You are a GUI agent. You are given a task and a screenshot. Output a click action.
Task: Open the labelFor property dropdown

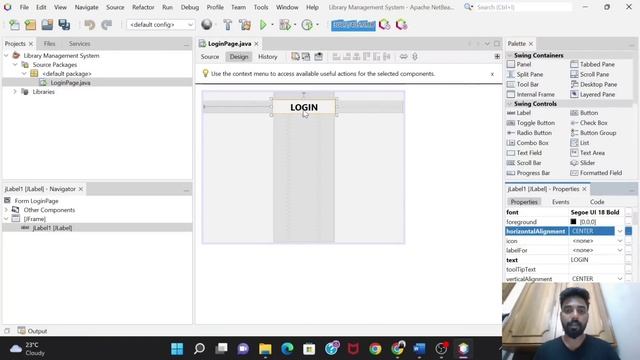pos(620,250)
